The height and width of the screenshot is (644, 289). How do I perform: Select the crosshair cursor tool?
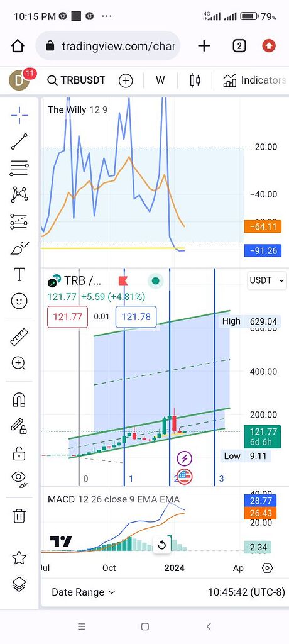(19, 116)
